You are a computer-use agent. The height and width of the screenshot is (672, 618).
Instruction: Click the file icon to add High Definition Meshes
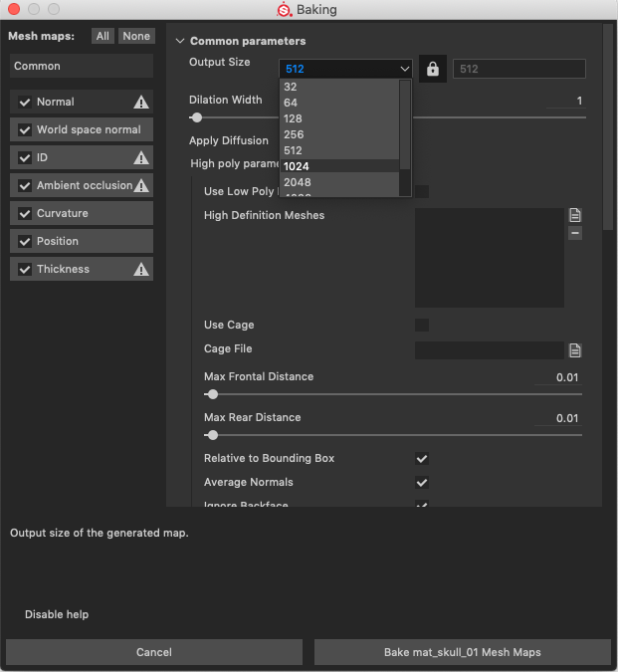[x=575, y=215]
